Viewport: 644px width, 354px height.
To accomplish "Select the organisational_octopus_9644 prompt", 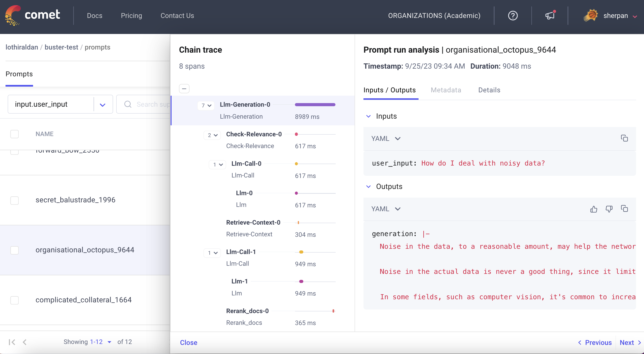I will [85, 250].
